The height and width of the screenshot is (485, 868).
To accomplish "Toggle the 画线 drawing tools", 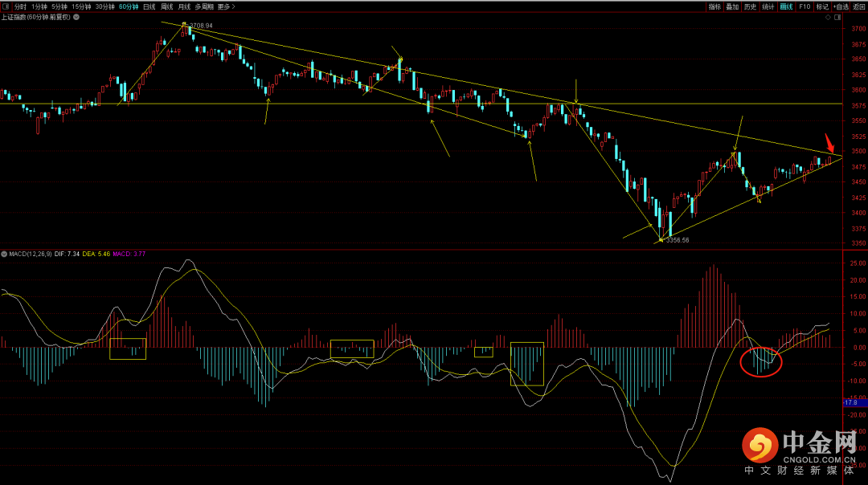I will coord(786,6).
